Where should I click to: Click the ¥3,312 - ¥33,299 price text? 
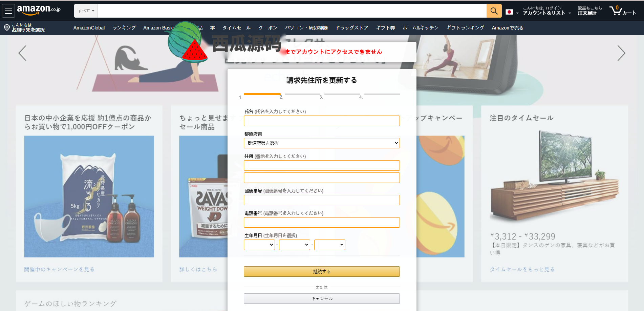523,236
